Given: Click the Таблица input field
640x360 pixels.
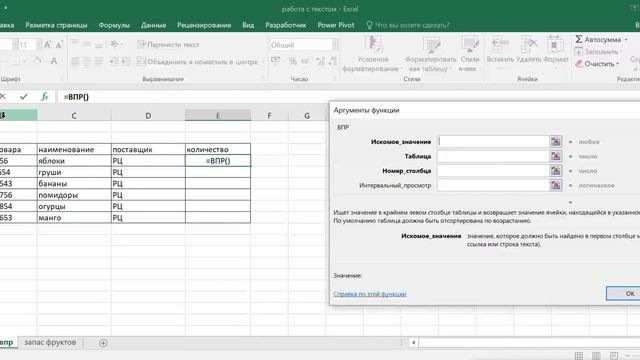Looking at the screenshot, I should (493, 156).
